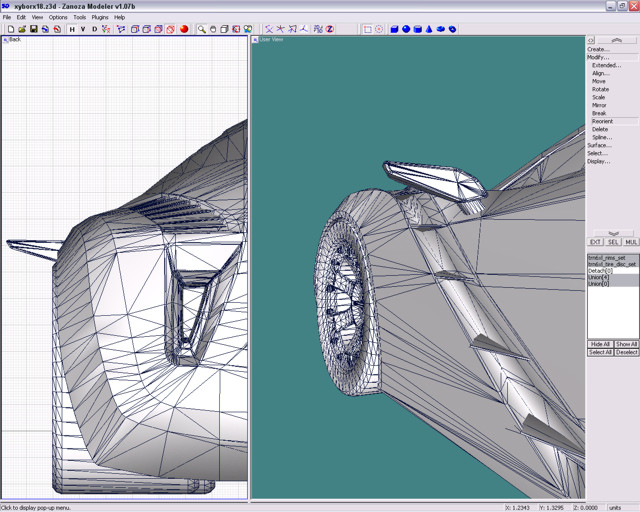
Task: Select the magnifier zoom tool
Action: tap(201, 29)
